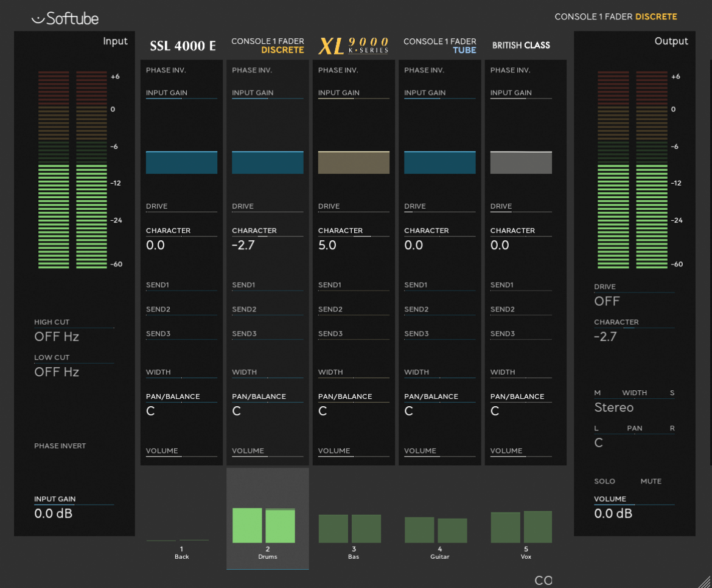Click the tan fader block on XL 9000
The width and height of the screenshot is (712, 588).
pyautogui.click(x=354, y=162)
